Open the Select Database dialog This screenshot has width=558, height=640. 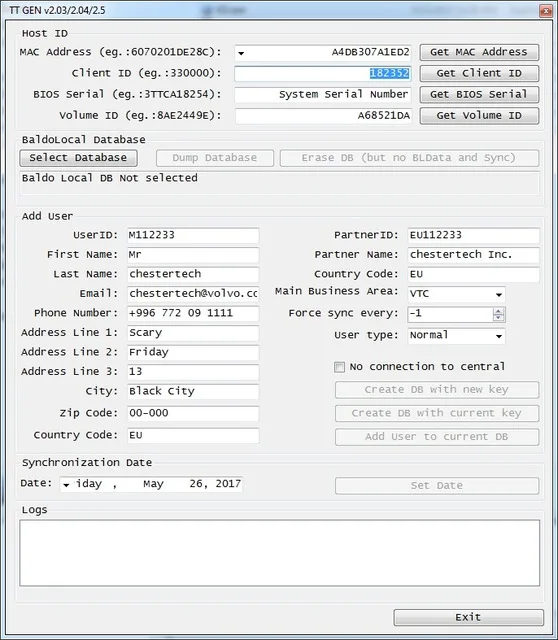point(78,158)
